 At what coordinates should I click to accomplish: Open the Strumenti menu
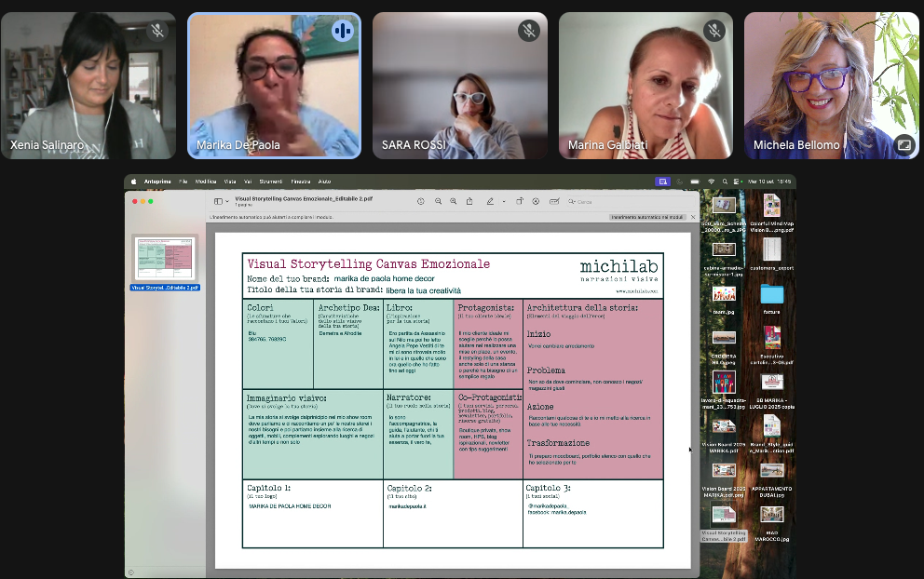270,182
